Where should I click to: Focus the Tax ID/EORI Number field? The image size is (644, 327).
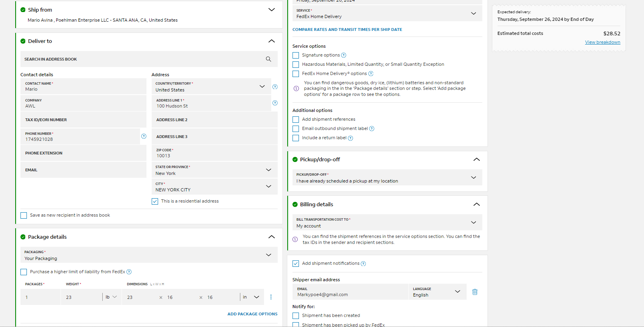pyautogui.click(x=83, y=120)
